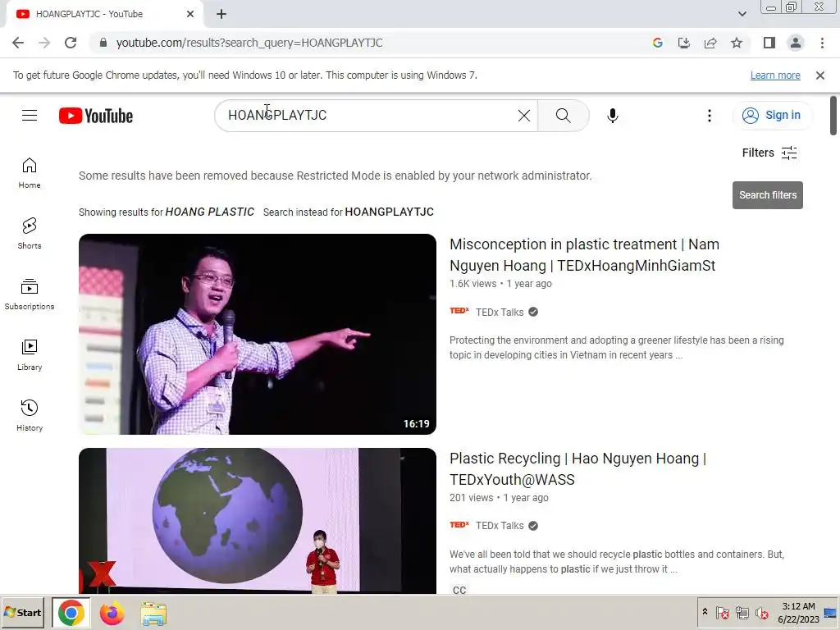Reload the page
Image resolution: width=840 pixels, height=630 pixels.
tap(71, 43)
